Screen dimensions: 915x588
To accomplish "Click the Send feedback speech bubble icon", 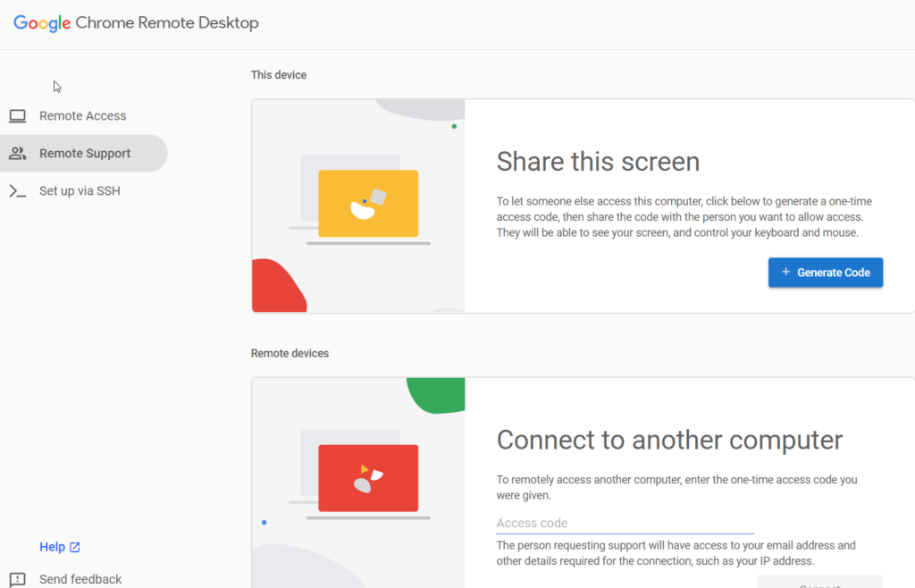I will [x=18, y=579].
